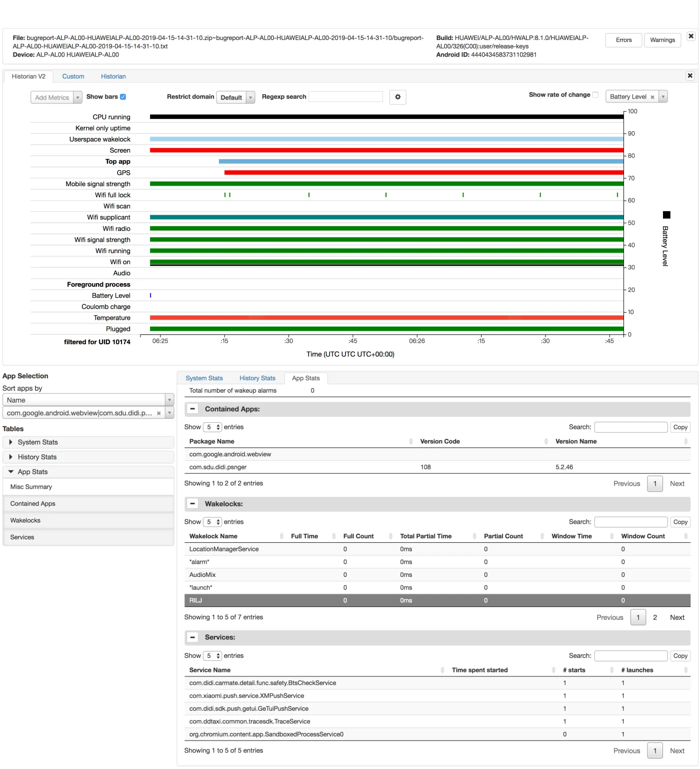Click the red GPS bar in chart
The width and height of the screenshot is (700, 769).
(x=424, y=173)
